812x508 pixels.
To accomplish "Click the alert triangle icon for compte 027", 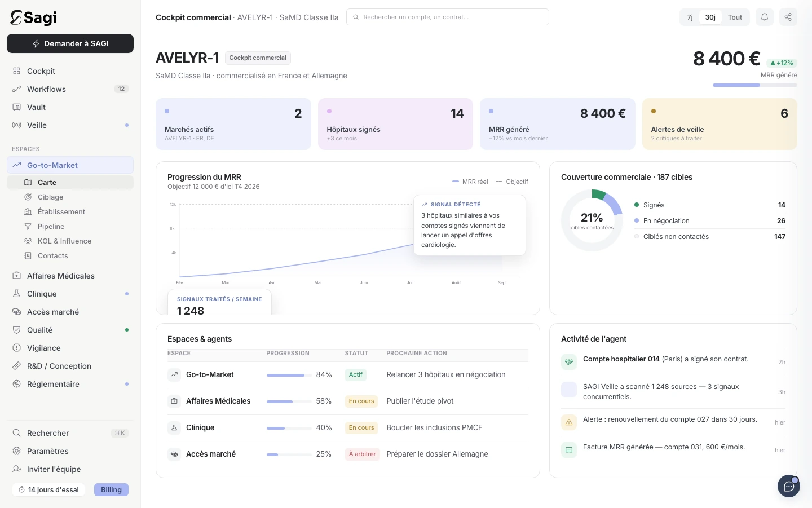I will [569, 422].
